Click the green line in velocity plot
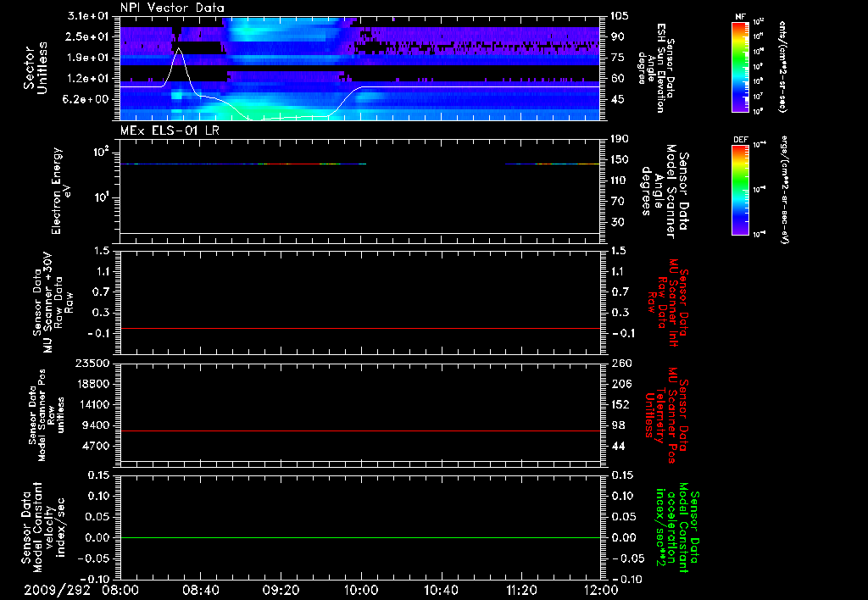This screenshot has height=600, width=868. coord(360,538)
